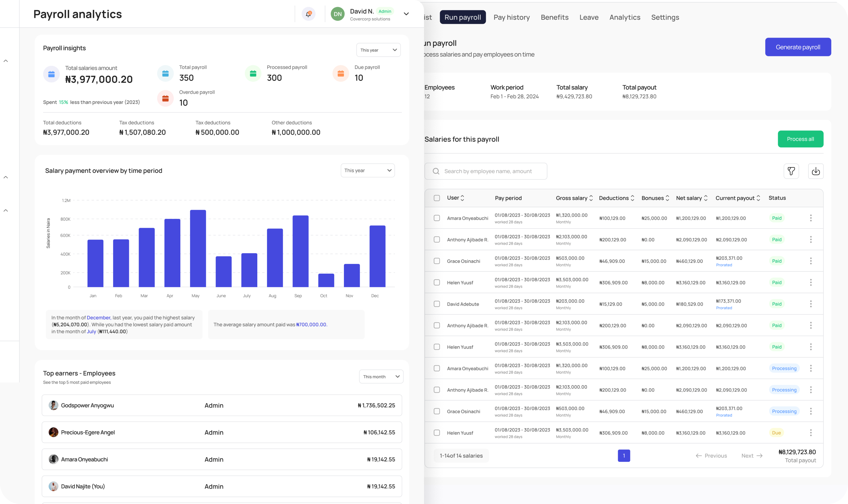Click the employee name search field

click(x=486, y=171)
